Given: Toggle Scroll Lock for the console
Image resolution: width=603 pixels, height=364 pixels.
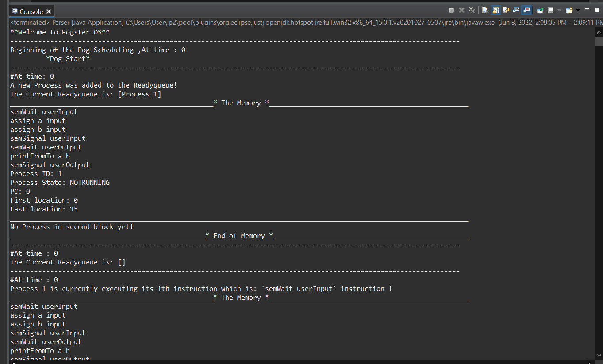Looking at the screenshot, I should 496,10.
